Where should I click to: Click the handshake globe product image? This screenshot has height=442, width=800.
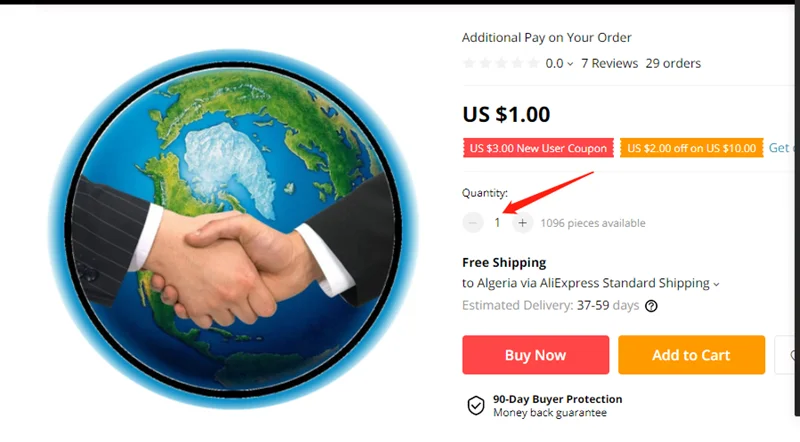234,229
